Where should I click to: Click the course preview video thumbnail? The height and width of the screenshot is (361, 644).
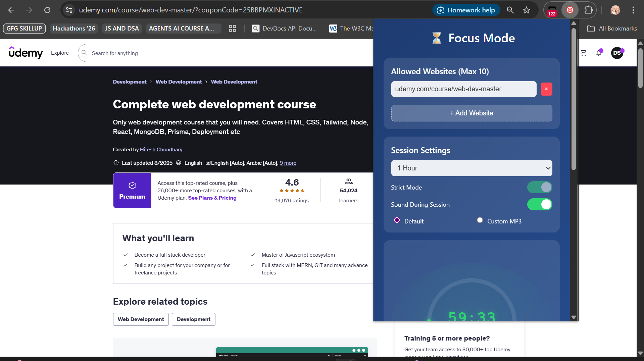(x=292, y=352)
